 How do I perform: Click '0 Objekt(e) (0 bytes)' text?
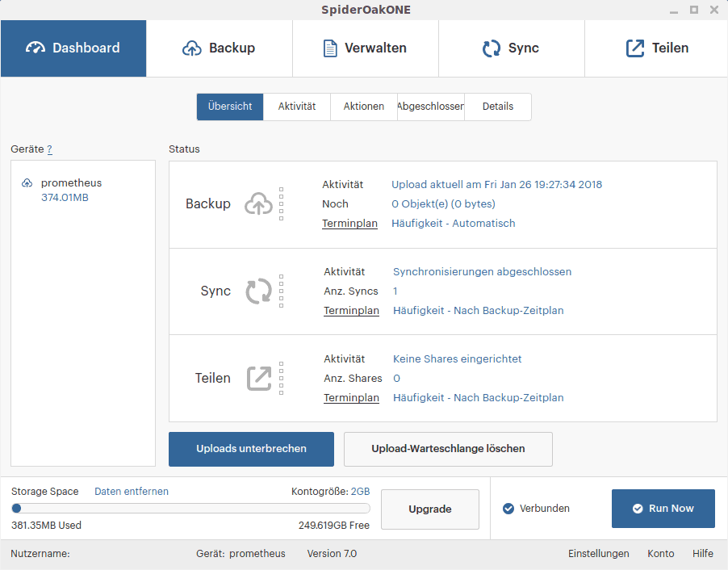[x=443, y=204]
